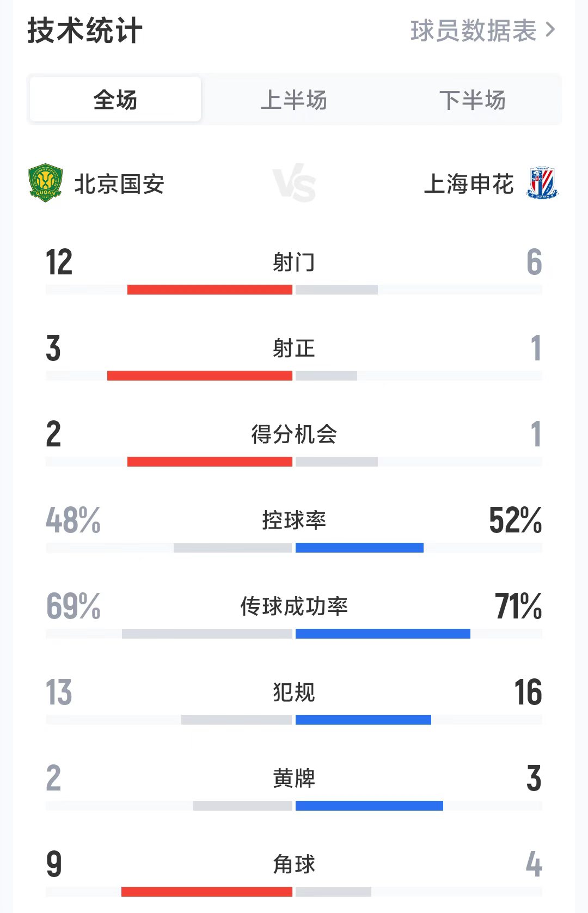This screenshot has height=913, width=588.
Task: Switch to the 下半场 second-half tab
Action: (472, 100)
